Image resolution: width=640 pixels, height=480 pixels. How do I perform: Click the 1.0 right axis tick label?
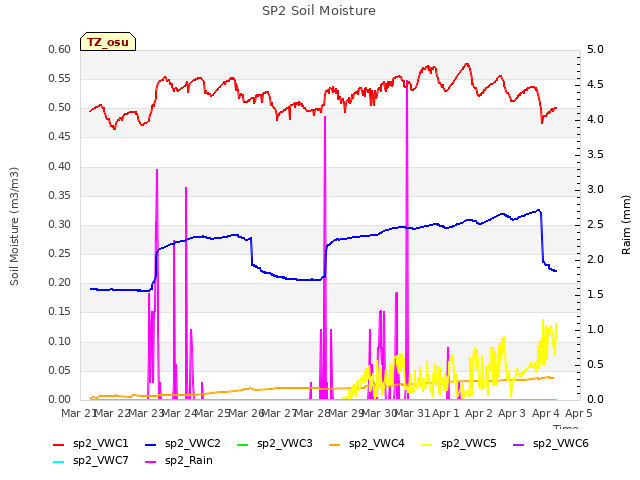click(595, 329)
